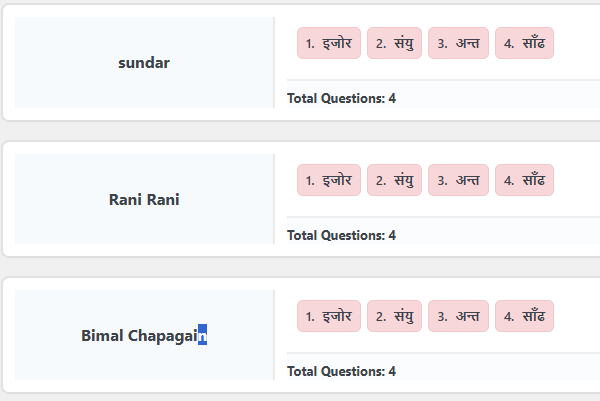Click question 3 अन्त for Bimal Chapagain
600x401 pixels.
[x=458, y=316]
